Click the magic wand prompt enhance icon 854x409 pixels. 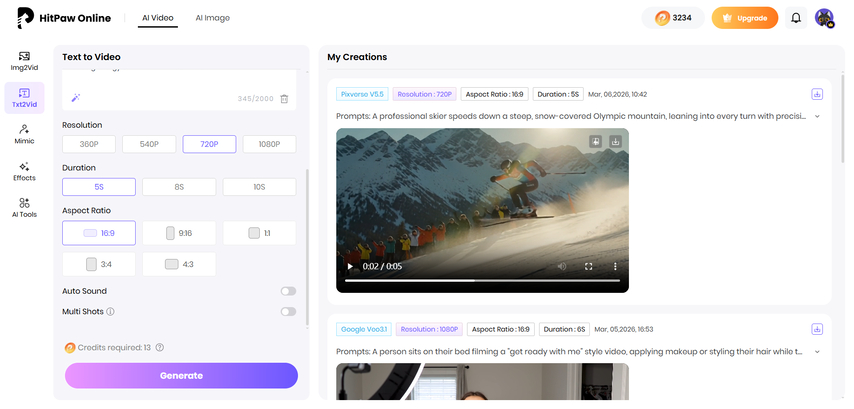(76, 97)
